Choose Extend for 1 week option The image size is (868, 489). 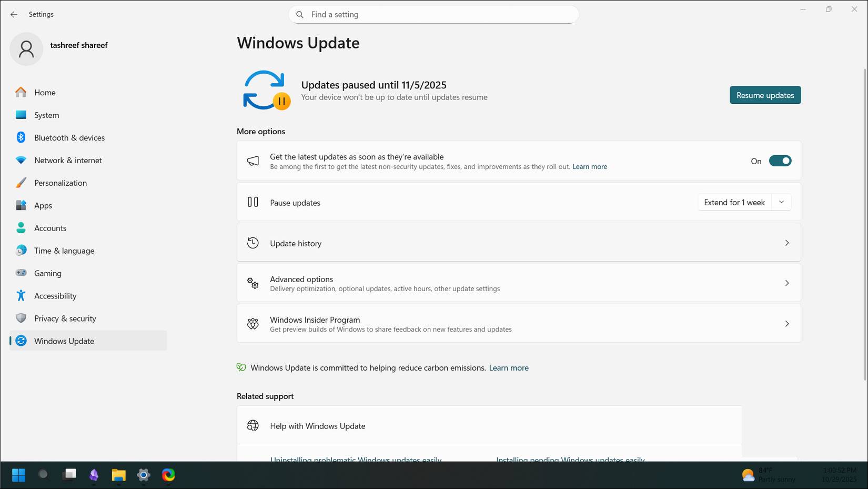tap(734, 202)
